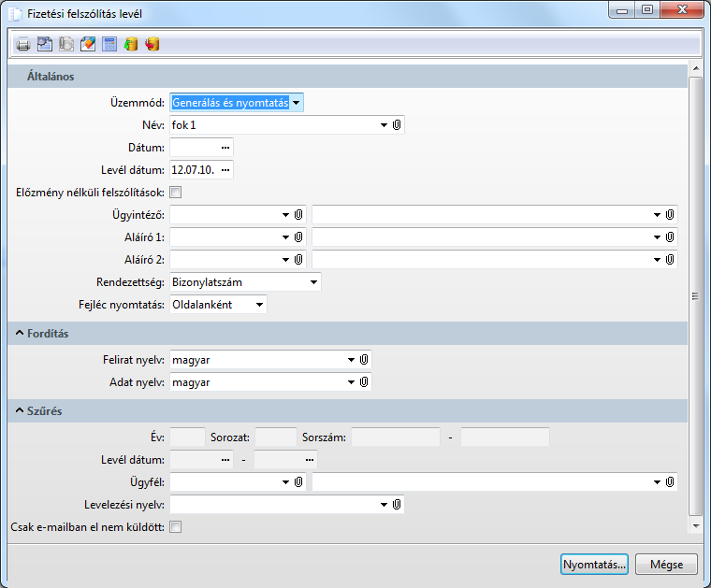Click paperclip at end of Aláíró 1 name field
The image size is (711, 588).
click(670, 237)
